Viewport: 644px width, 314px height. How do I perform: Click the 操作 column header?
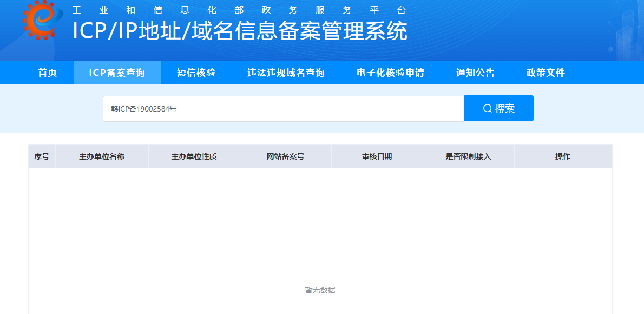[562, 156]
